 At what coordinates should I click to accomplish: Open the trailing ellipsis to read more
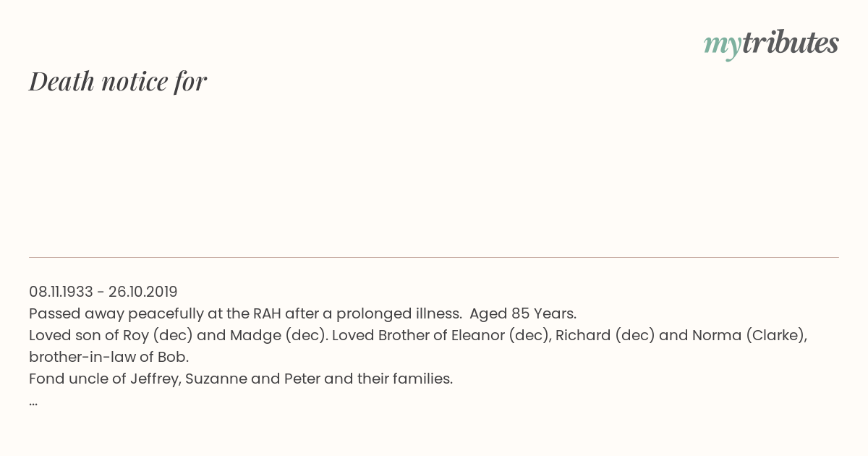tap(33, 402)
